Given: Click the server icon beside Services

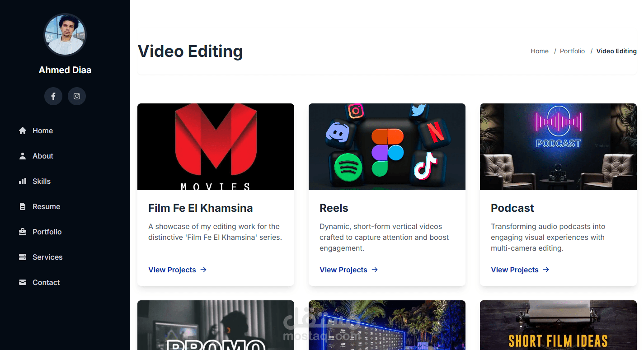Looking at the screenshot, I should point(23,257).
